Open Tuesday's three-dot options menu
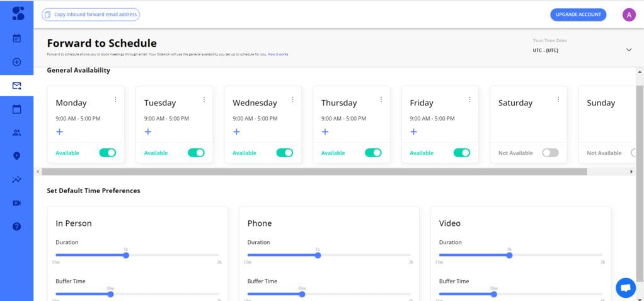Screen dimensions: 644x301 pyautogui.click(x=204, y=100)
